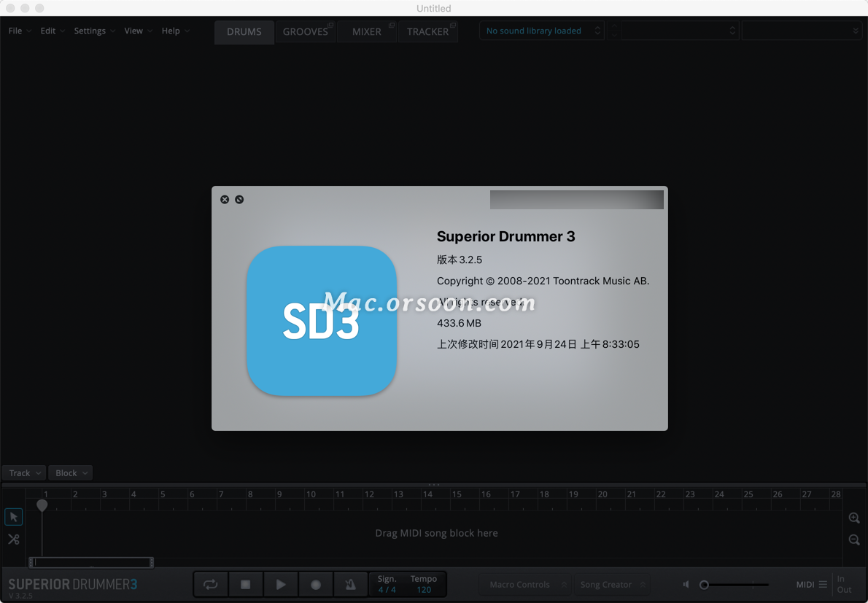Open the File menu
This screenshot has width=868, height=603.
pos(20,31)
